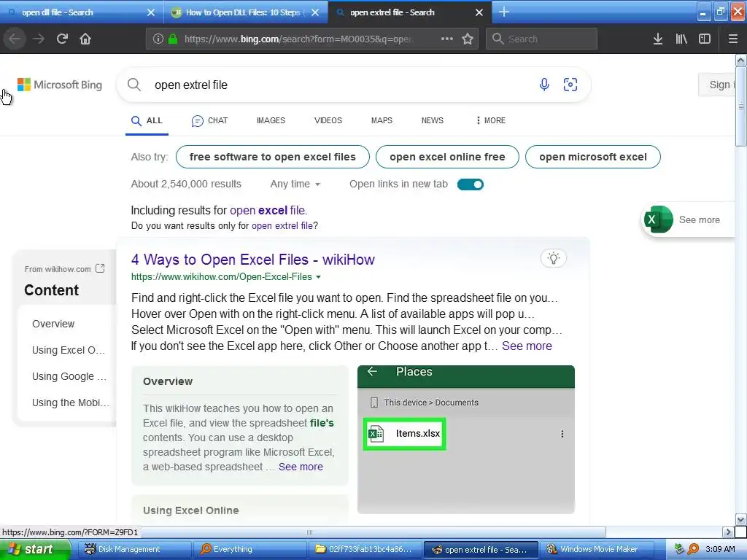Select 'Using Google …' in Content sidebar
The width and height of the screenshot is (747, 560).
click(69, 376)
